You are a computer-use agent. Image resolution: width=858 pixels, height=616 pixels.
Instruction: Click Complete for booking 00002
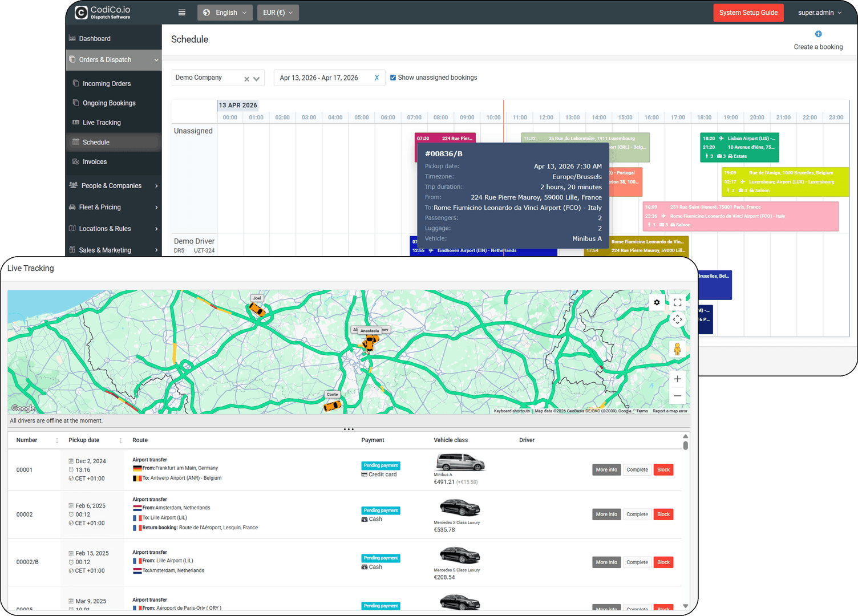tap(637, 514)
